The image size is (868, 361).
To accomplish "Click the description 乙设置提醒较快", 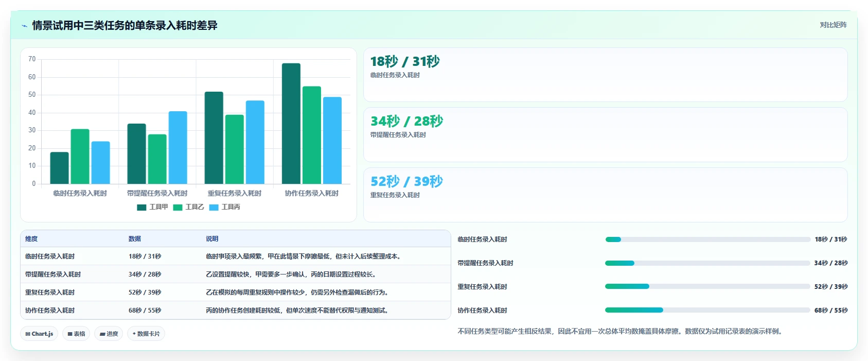I will [x=291, y=274].
